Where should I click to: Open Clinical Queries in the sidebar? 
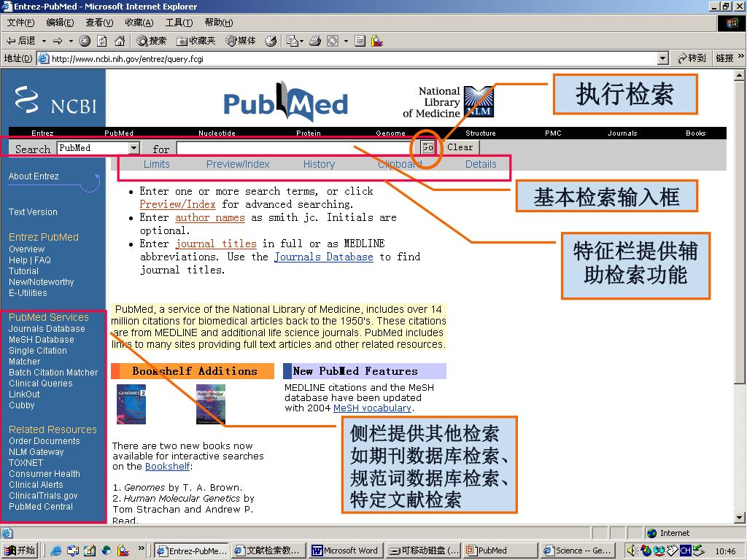[41, 384]
